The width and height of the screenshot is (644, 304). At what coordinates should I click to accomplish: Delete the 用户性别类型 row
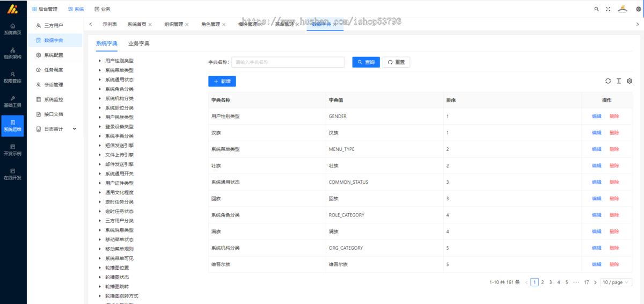(x=614, y=117)
